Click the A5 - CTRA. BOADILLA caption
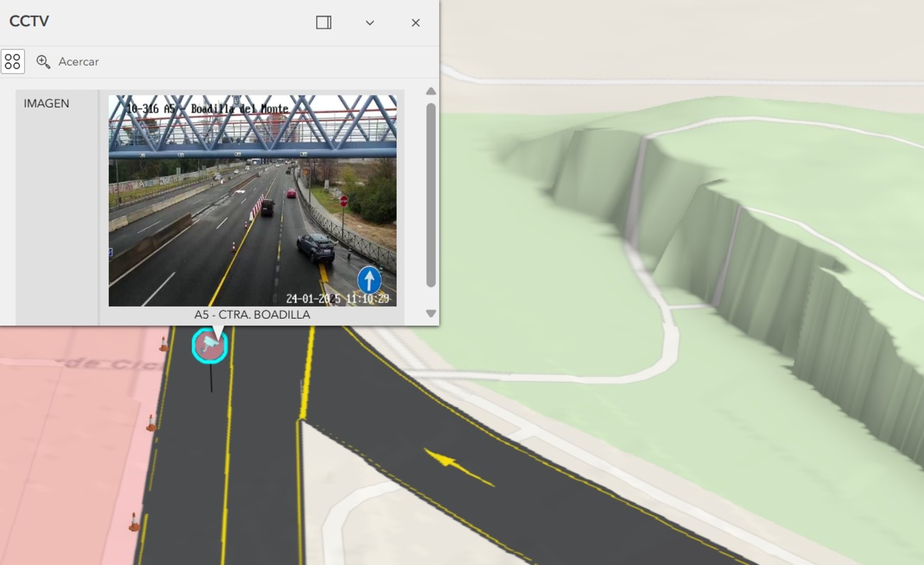The image size is (924, 565). pyautogui.click(x=252, y=315)
